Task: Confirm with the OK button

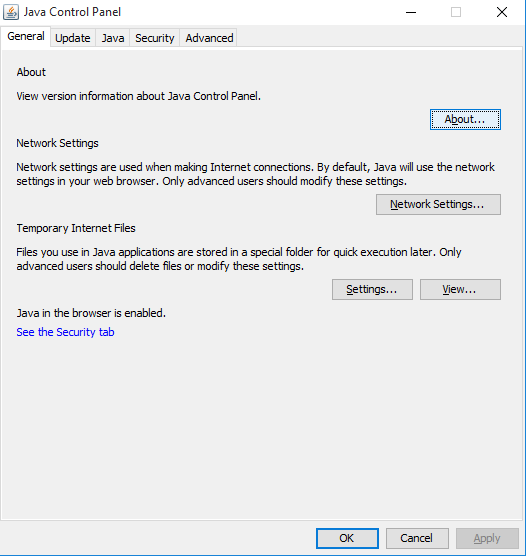Action: click(347, 538)
